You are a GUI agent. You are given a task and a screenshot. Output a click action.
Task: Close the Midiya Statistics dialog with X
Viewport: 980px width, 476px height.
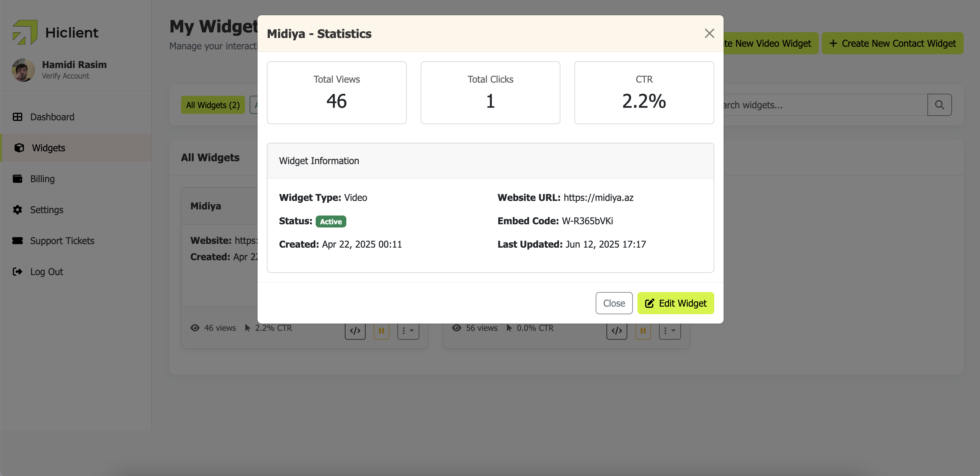tap(709, 34)
